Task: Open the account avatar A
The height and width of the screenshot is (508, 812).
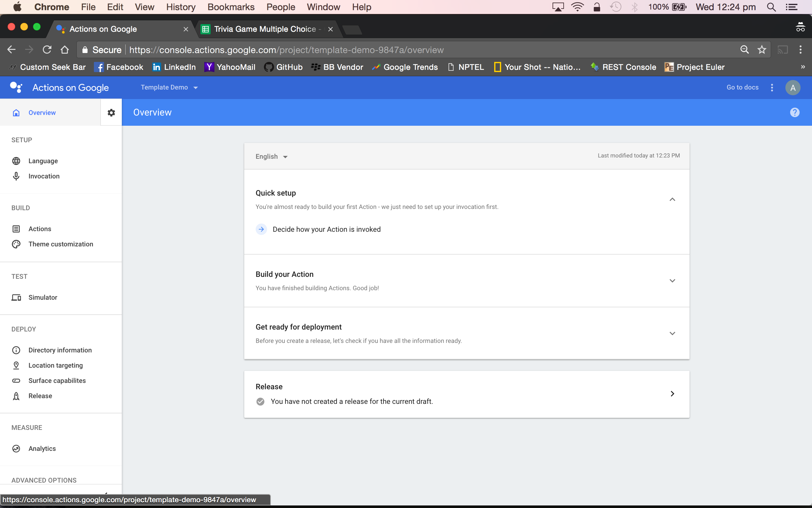Action: [793, 88]
